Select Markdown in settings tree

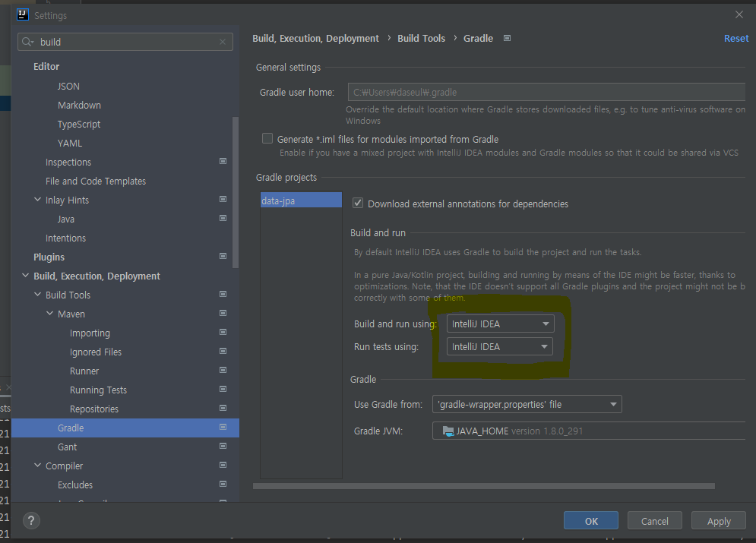pyautogui.click(x=79, y=105)
